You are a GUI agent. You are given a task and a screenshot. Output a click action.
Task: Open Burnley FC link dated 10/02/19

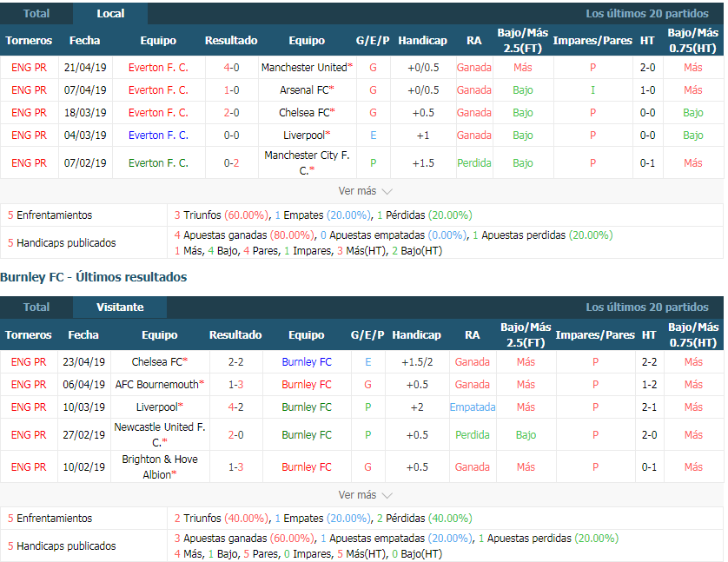(307, 466)
